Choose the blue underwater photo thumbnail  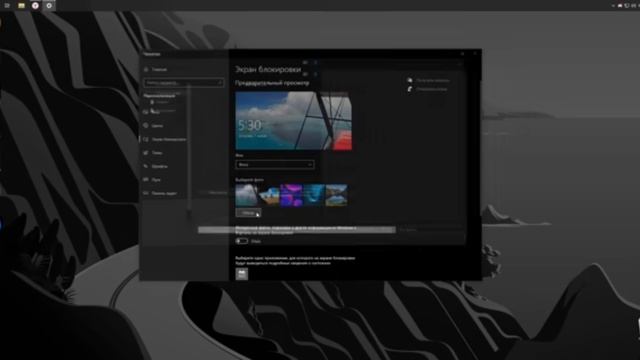pyautogui.click(x=313, y=195)
